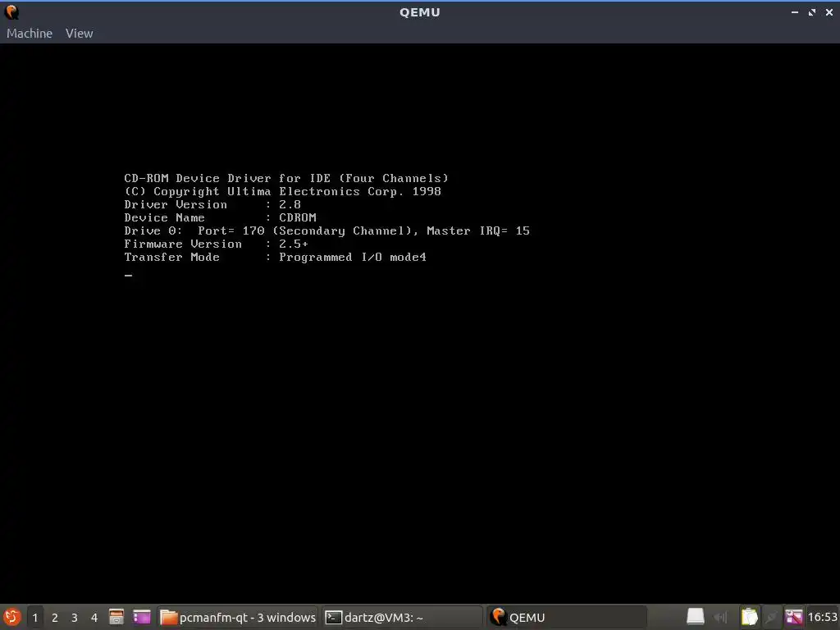Switch to dartz@VM3 terminal window
The image size is (840, 630).
[x=402, y=617]
